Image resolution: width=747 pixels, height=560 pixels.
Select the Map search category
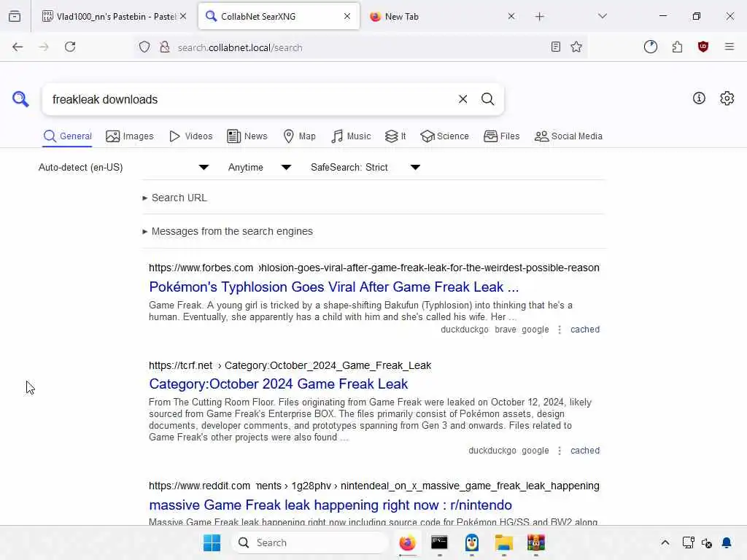(x=299, y=136)
